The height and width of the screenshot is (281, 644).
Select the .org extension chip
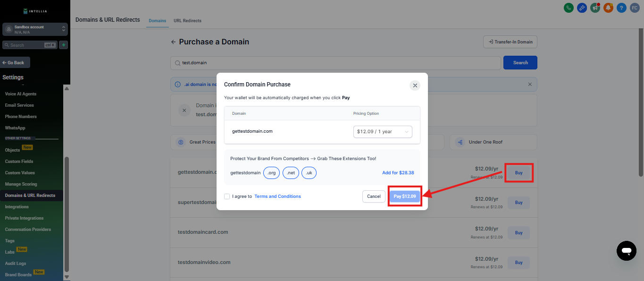[x=271, y=173]
